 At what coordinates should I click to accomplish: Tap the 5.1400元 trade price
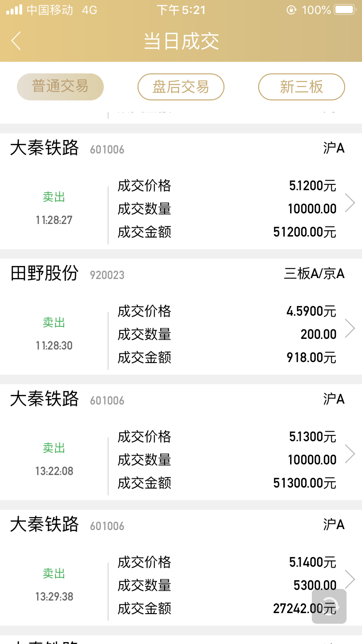click(x=312, y=562)
